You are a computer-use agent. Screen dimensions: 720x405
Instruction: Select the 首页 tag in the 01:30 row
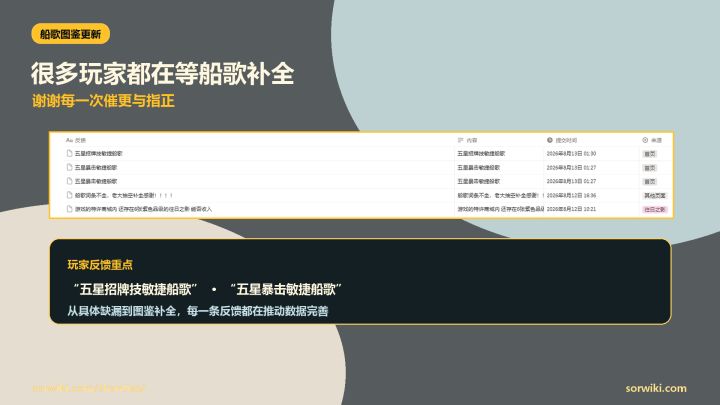tap(650, 154)
